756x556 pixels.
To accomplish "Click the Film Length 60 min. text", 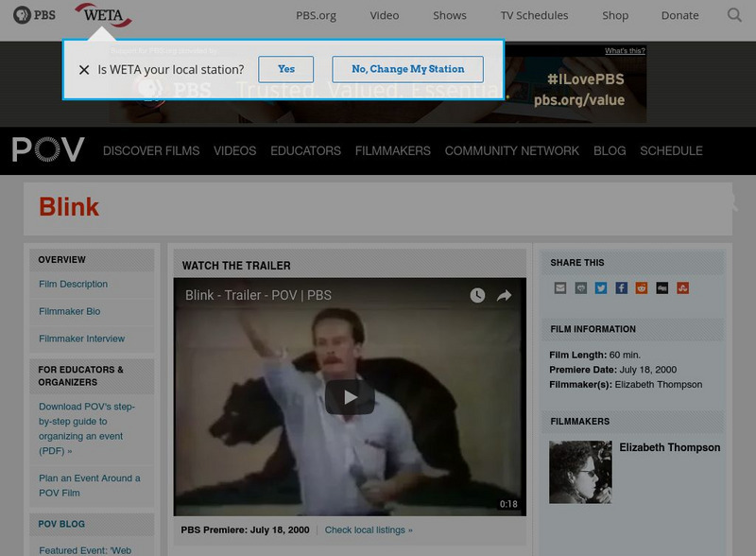I will 595,355.
